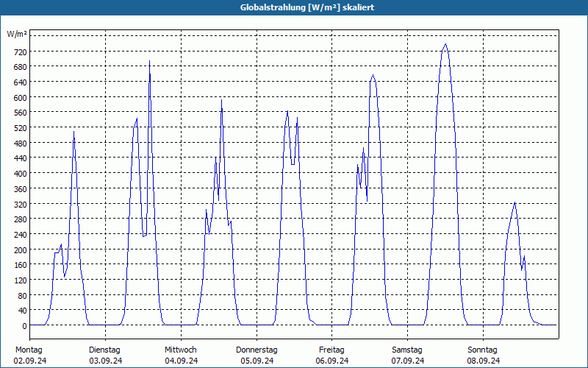Select the 600 y-axis value
This screenshot has height=368, width=588.
pyautogui.click(x=20, y=98)
